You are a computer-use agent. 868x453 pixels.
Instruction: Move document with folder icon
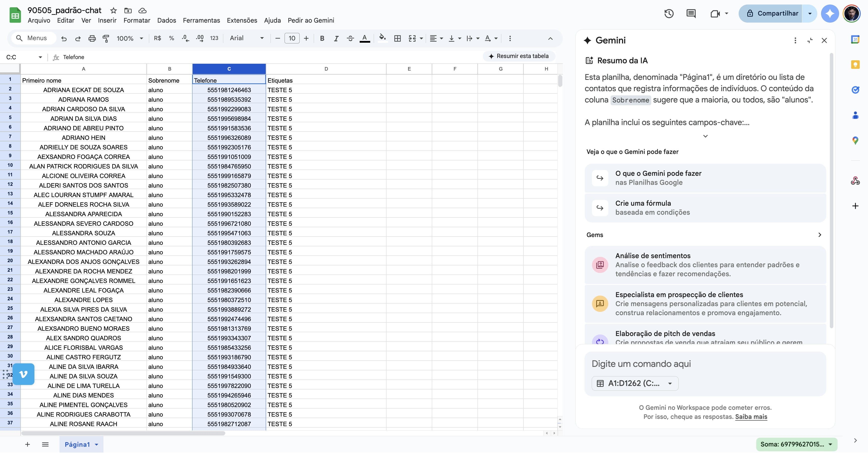click(x=128, y=11)
